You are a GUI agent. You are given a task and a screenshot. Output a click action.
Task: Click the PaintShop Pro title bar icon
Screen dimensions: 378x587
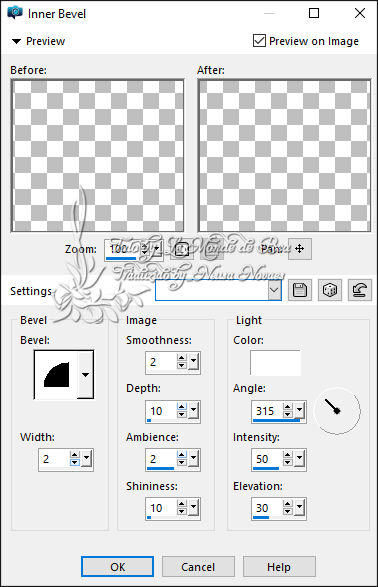(15, 13)
